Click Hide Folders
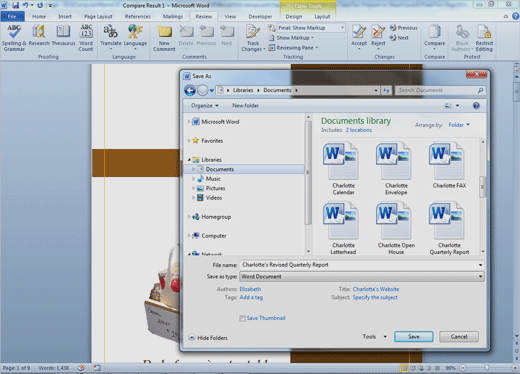The image size is (520, 374). coord(208,338)
